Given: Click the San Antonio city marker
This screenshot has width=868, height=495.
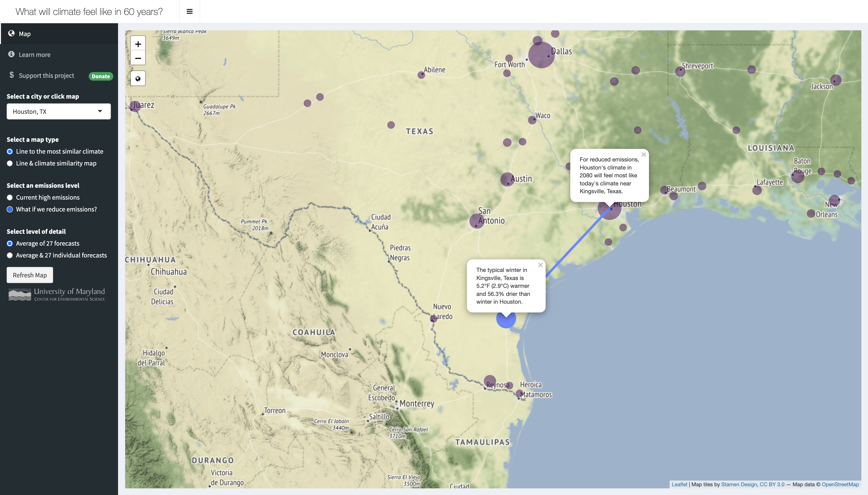Looking at the screenshot, I should pyautogui.click(x=476, y=221).
